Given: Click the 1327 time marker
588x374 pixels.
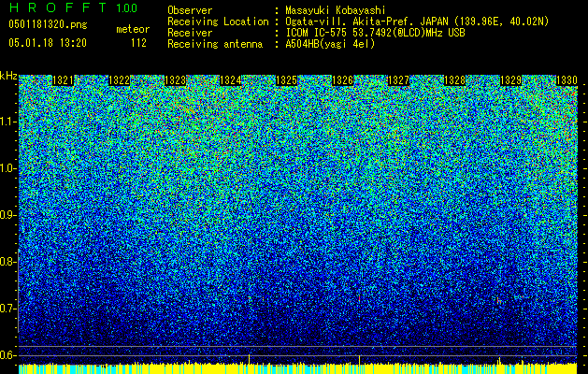Looking at the screenshot, I should click(x=398, y=80).
